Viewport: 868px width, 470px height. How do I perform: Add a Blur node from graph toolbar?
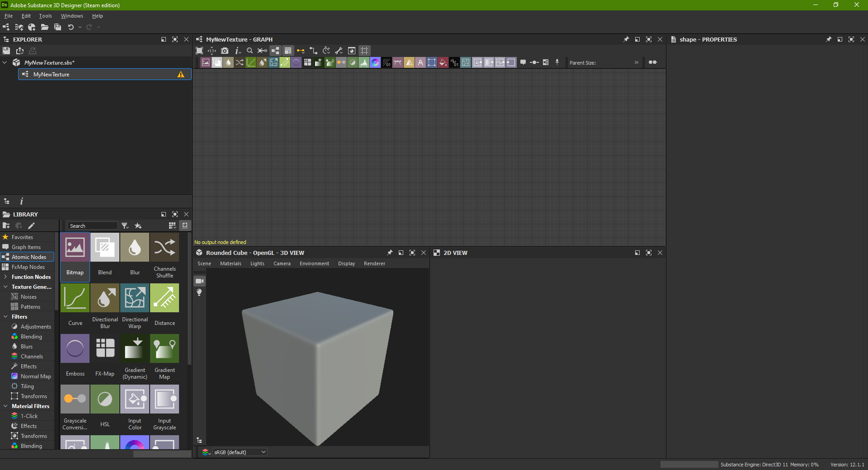point(228,62)
